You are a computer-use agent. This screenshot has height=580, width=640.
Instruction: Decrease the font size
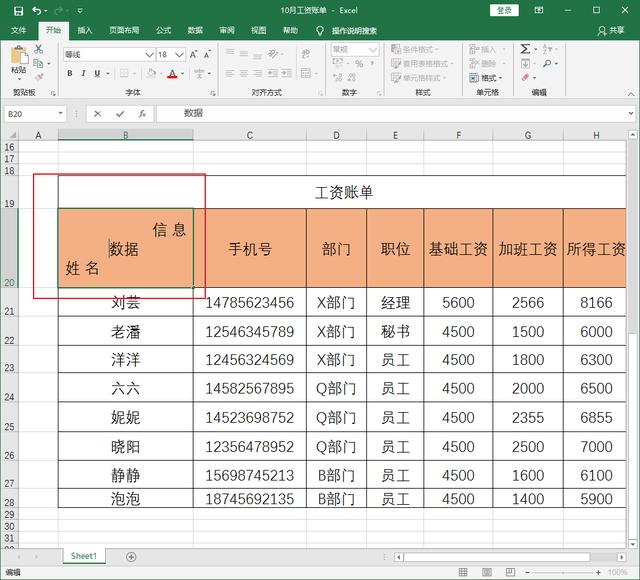[x=207, y=54]
